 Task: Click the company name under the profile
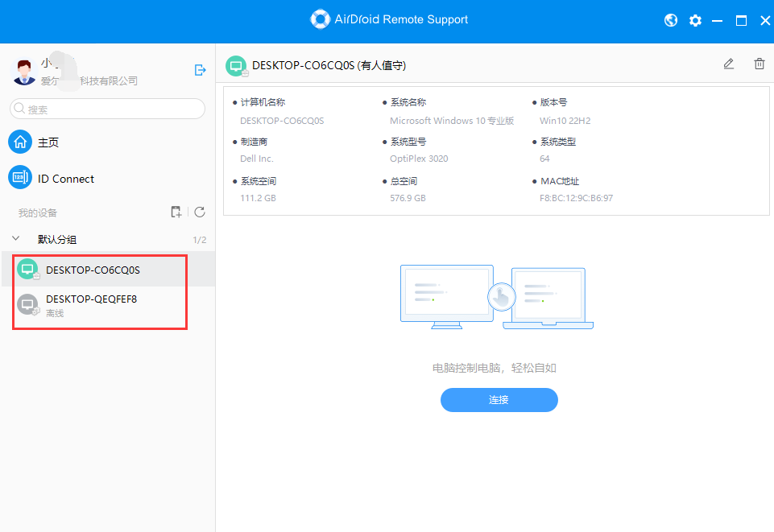click(89, 80)
